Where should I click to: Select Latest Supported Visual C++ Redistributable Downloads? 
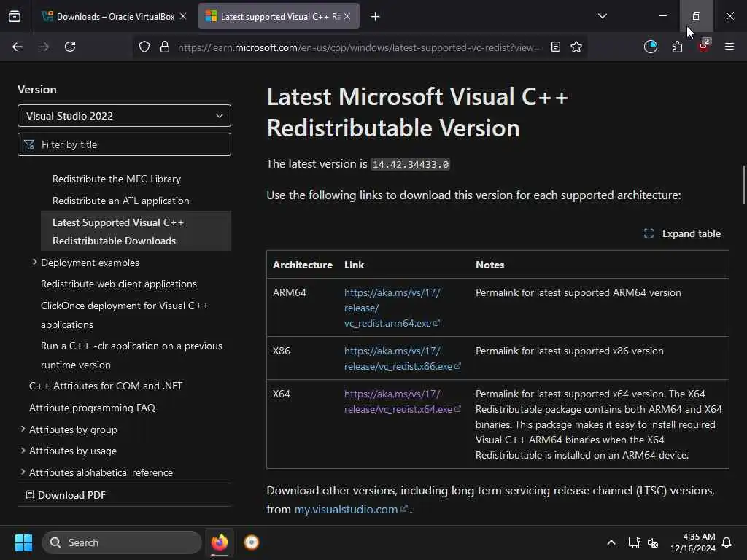136,231
